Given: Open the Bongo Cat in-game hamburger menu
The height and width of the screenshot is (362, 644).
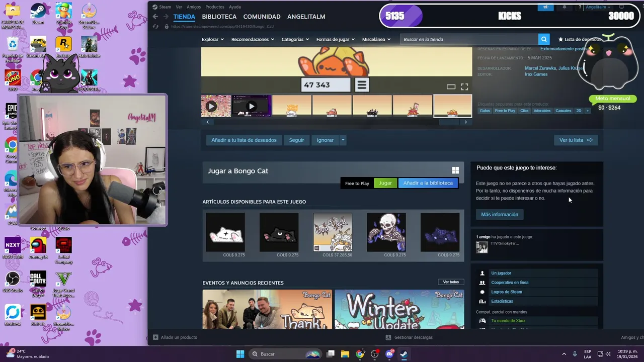Looking at the screenshot, I should pos(362,84).
